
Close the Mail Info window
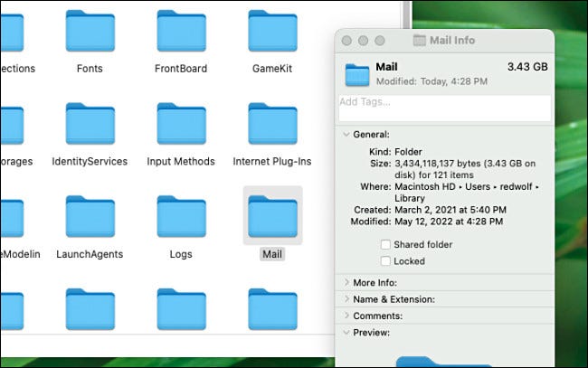(346, 41)
